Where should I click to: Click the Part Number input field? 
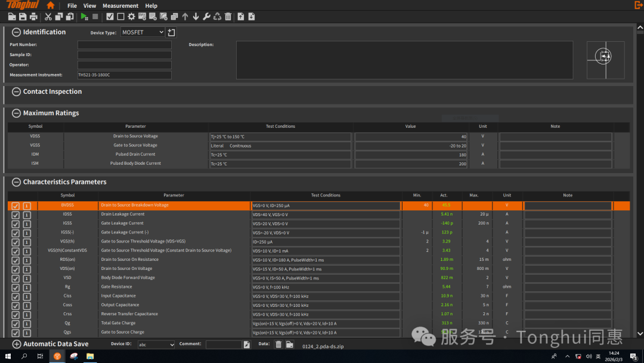(x=124, y=45)
